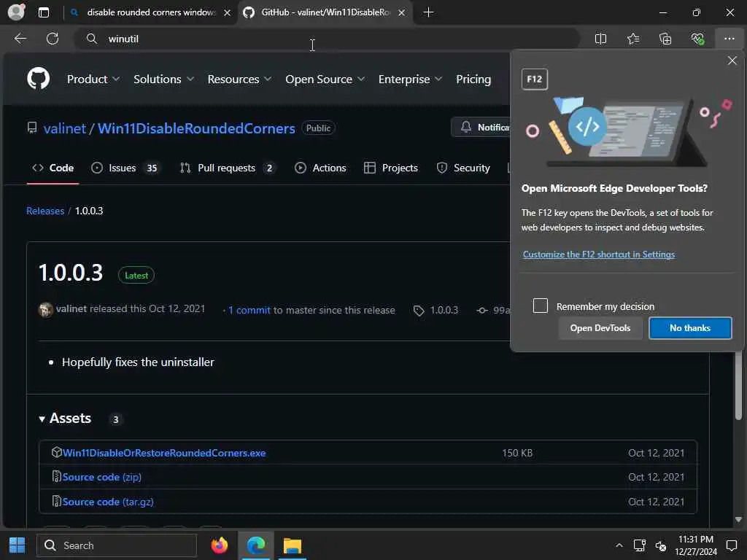Click the scrollbar down arrow

(738, 519)
